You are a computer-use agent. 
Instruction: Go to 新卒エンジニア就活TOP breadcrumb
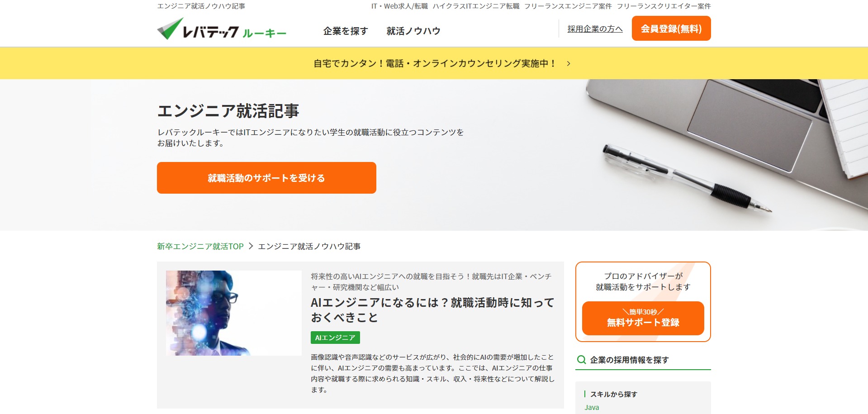click(x=200, y=246)
